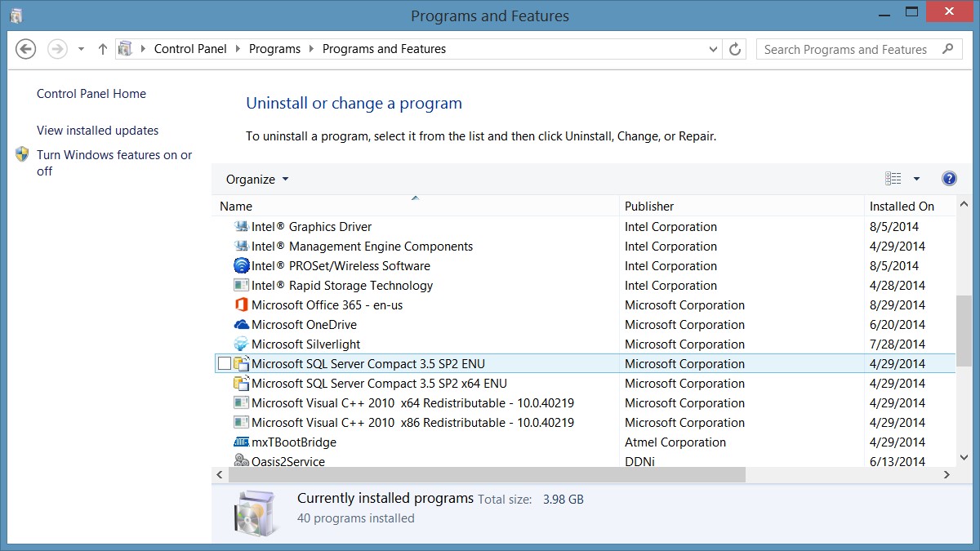Check the Microsoft SQL Server Compact checkbox
980x551 pixels.
224,363
